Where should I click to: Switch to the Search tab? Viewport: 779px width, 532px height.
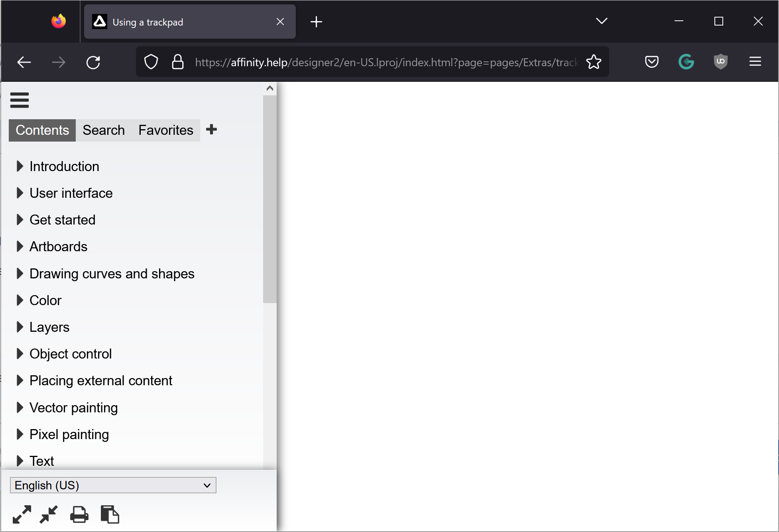104,130
